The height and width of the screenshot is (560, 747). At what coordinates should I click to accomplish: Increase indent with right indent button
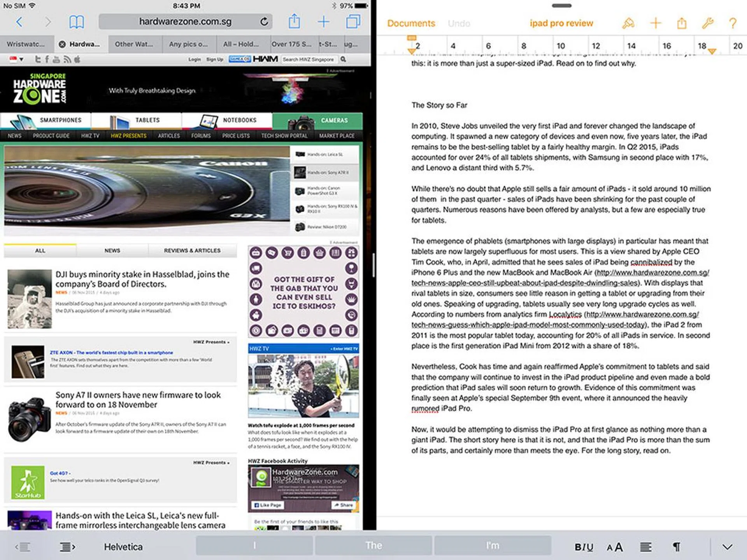click(67, 547)
